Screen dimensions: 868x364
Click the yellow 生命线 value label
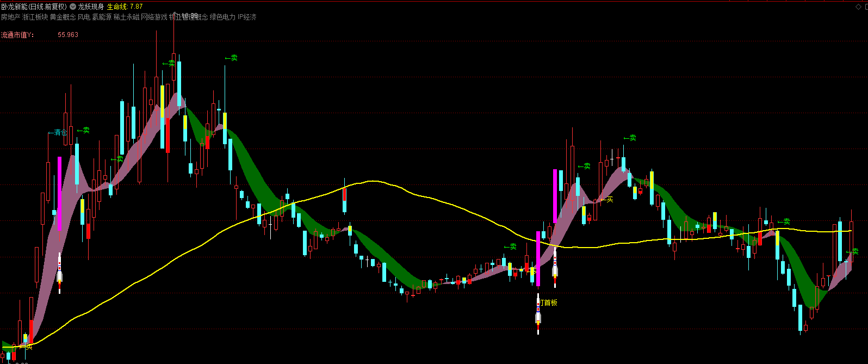pos(125,7)
